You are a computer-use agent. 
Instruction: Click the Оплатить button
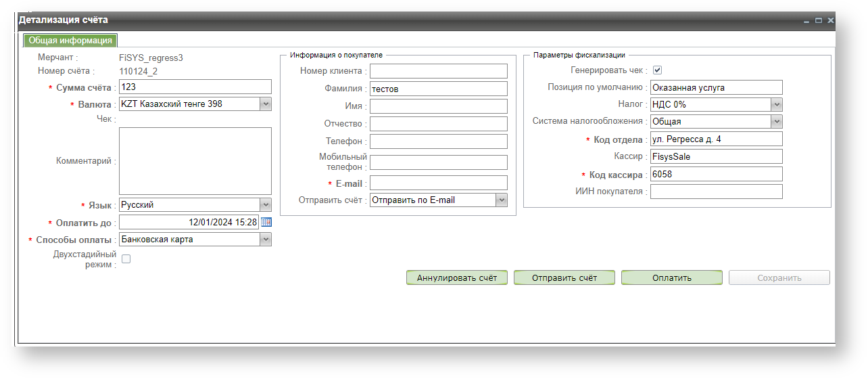tap(671, 278)
